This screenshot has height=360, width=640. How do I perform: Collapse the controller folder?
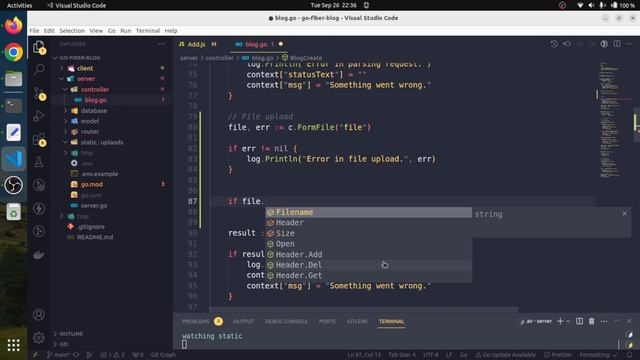point(95,89)
